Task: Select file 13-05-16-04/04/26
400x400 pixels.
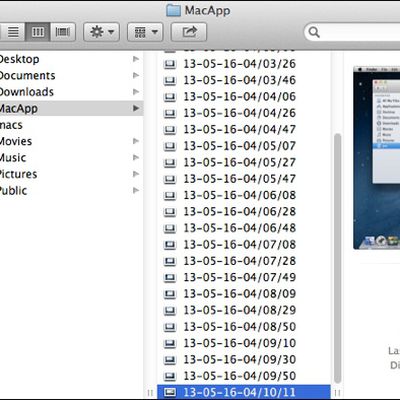Action: click(244, 113)
